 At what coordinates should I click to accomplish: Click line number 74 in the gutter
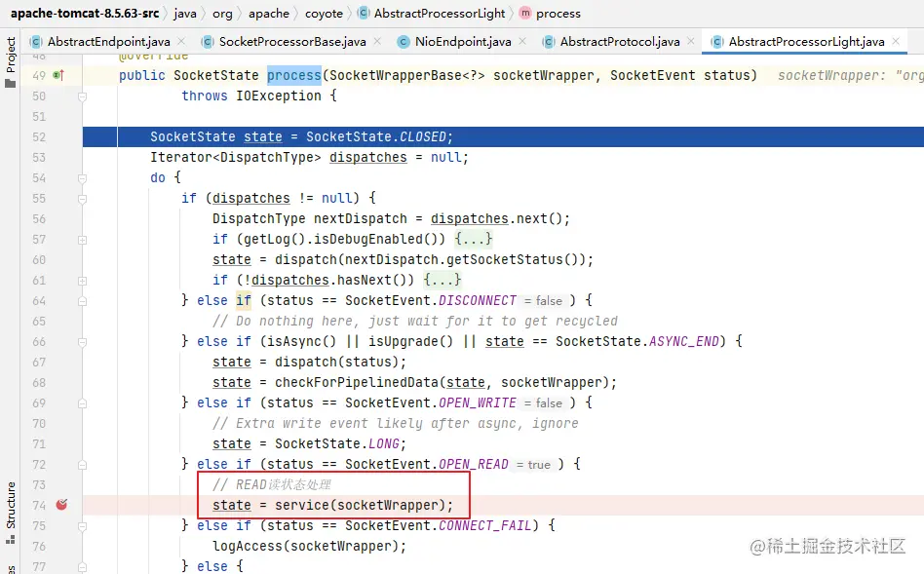39,505
